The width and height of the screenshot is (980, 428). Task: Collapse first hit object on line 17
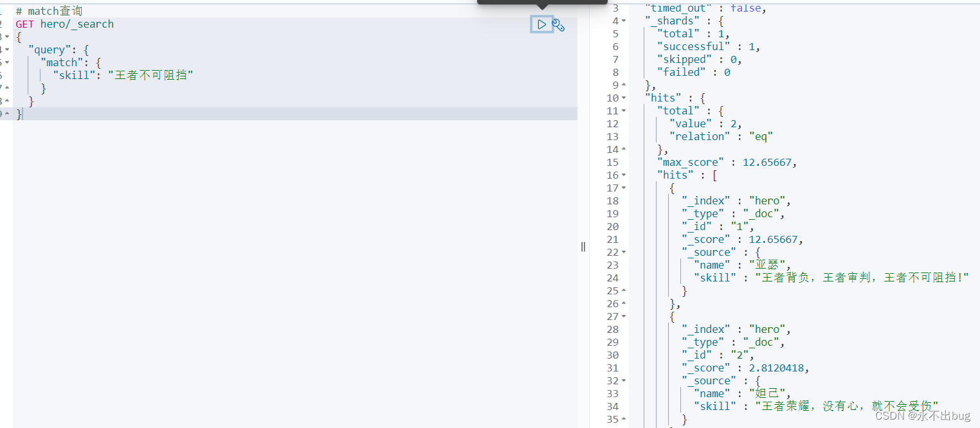tap(624, 188)
